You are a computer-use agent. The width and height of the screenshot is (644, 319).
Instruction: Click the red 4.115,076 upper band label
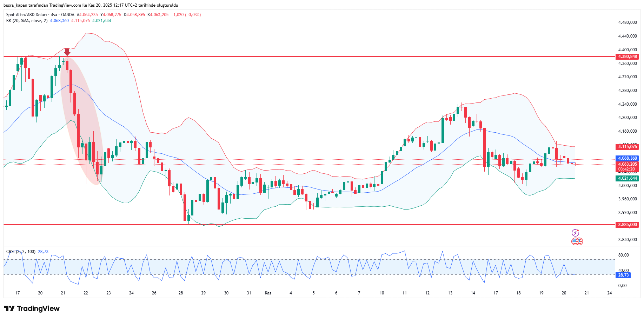coord(627,147)
